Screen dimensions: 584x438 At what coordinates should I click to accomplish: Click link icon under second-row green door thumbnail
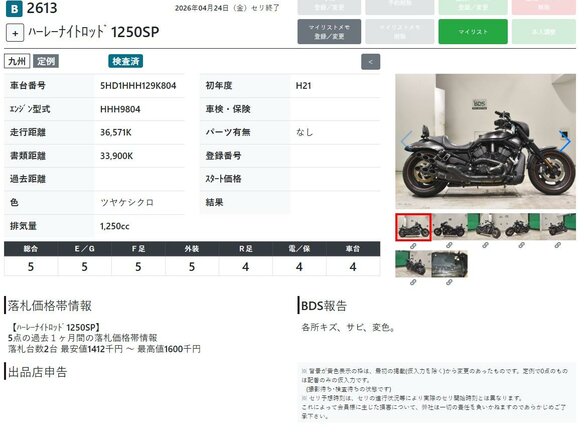pos(413,282)
